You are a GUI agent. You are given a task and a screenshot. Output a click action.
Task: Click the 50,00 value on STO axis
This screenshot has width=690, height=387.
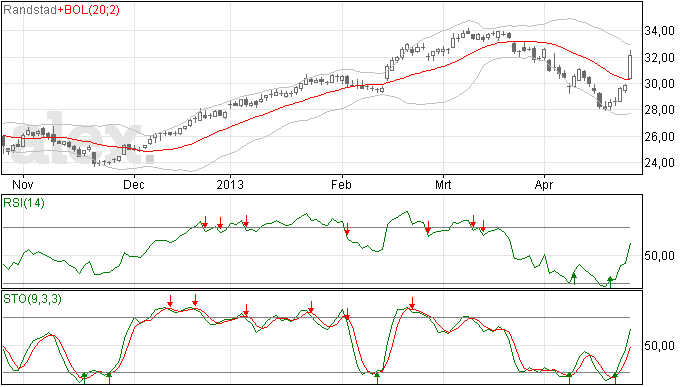point(659,346)
